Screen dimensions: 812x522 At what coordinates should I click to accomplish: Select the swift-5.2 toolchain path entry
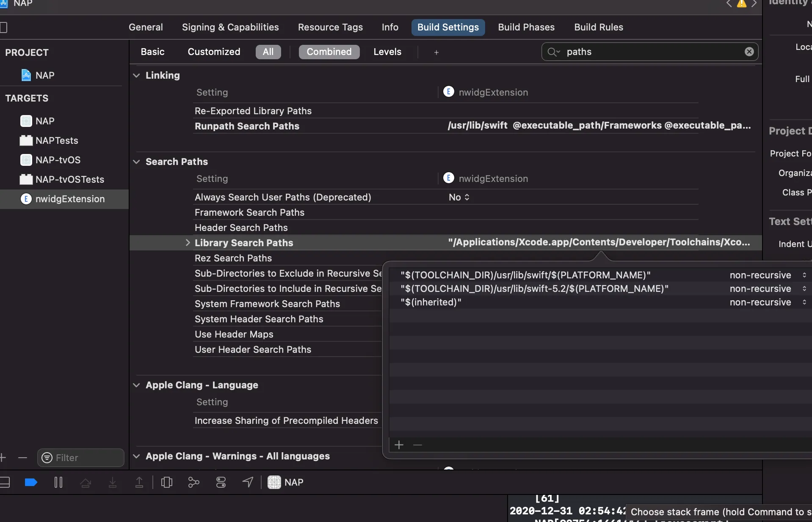coord(534,288)
